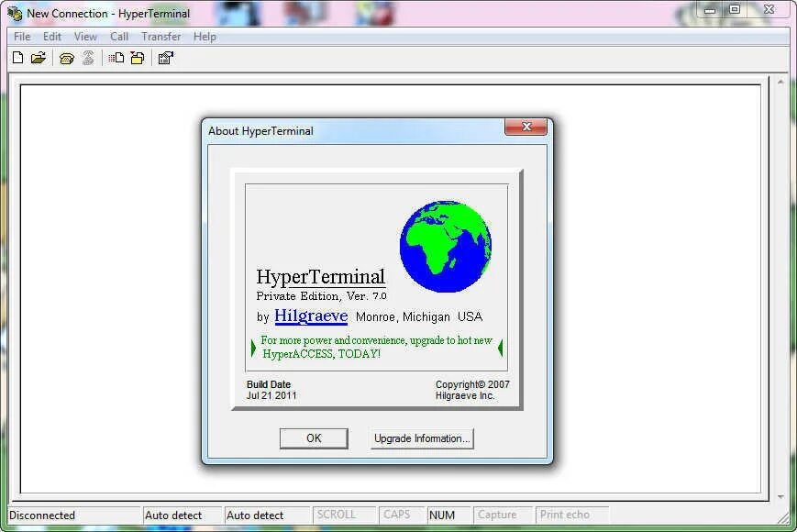Viewport: 797px width, 532px height.
Task: Maximize the HyperTerminal main window
Action: click(x=734, y=10)
